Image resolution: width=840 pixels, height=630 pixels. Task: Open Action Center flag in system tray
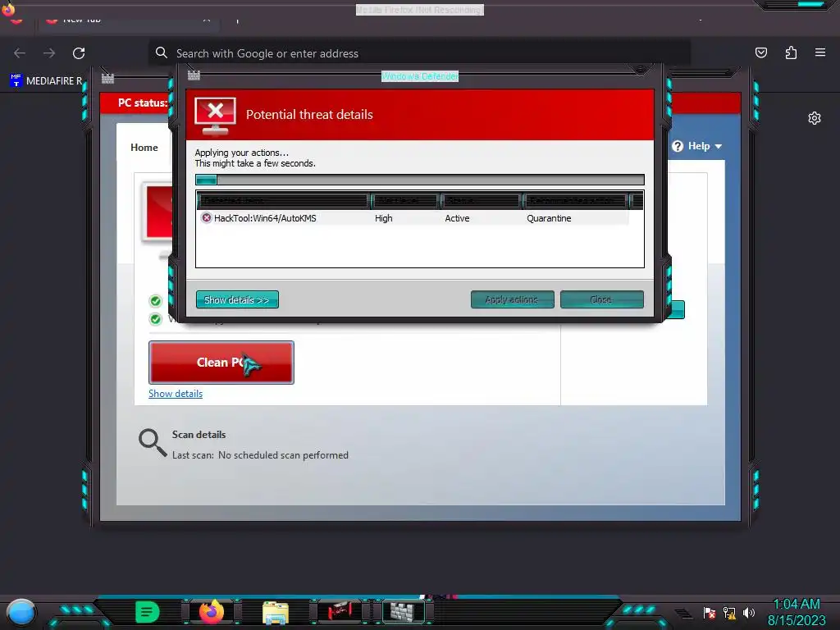(x=710, y=613)
